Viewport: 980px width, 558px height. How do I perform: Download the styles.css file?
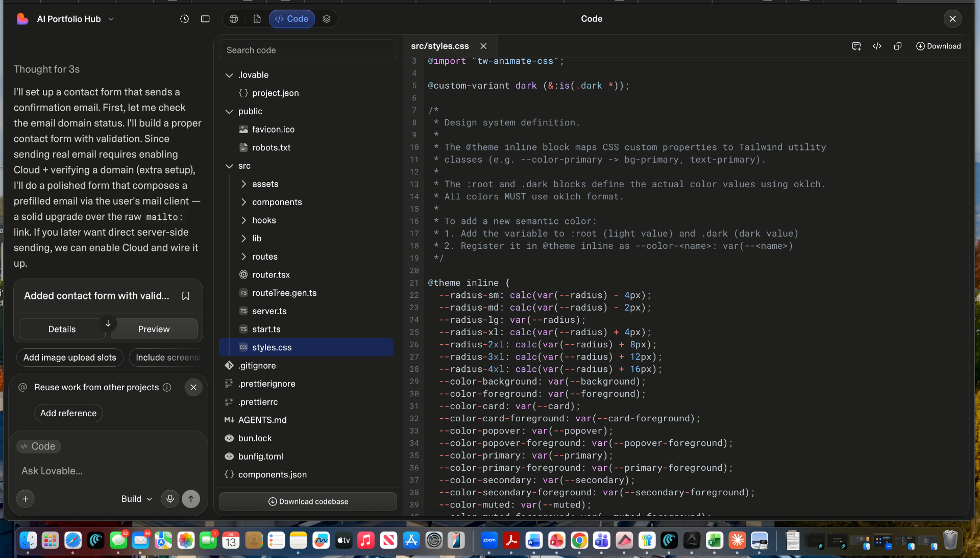[x=938, y=46]
